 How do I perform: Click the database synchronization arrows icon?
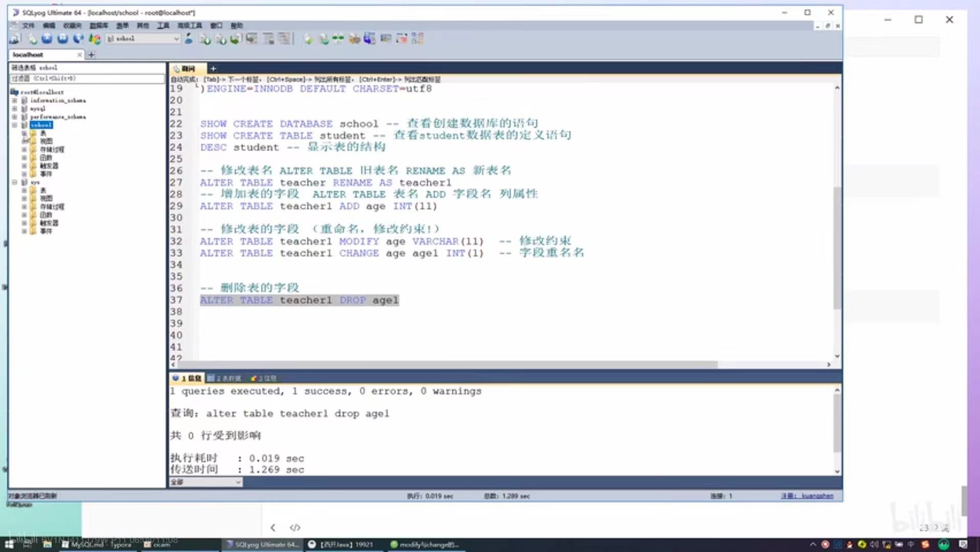[x=338, y=38]
